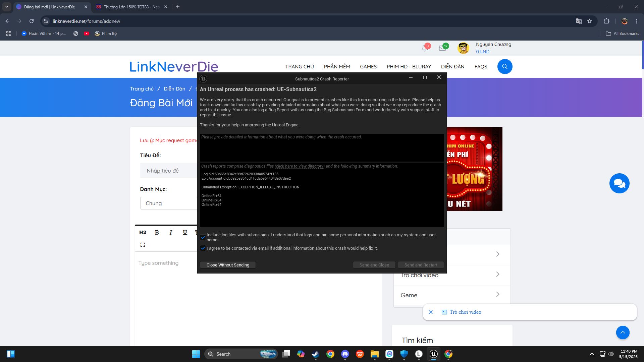The image size is (644, 362).
Task: Open the Chrome three-dot menu
Action: click(637, 21)
